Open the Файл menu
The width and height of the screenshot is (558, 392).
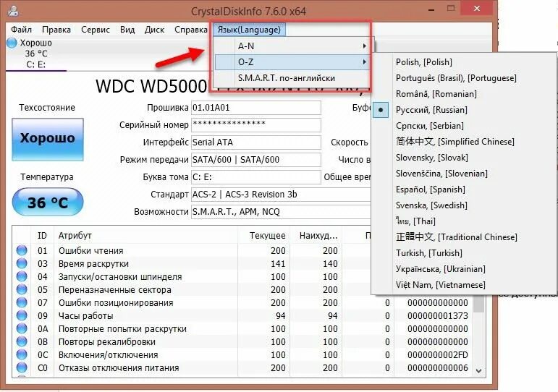pos(22,30)
